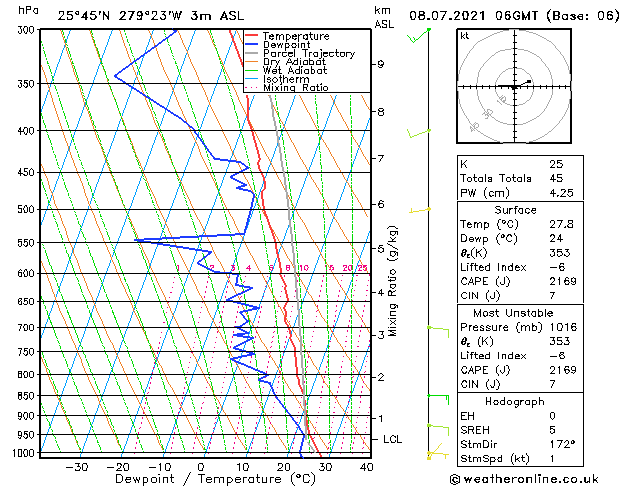Click the LCL level marker
The height and width of the screenshot is (486, 629).
(392, 439)
